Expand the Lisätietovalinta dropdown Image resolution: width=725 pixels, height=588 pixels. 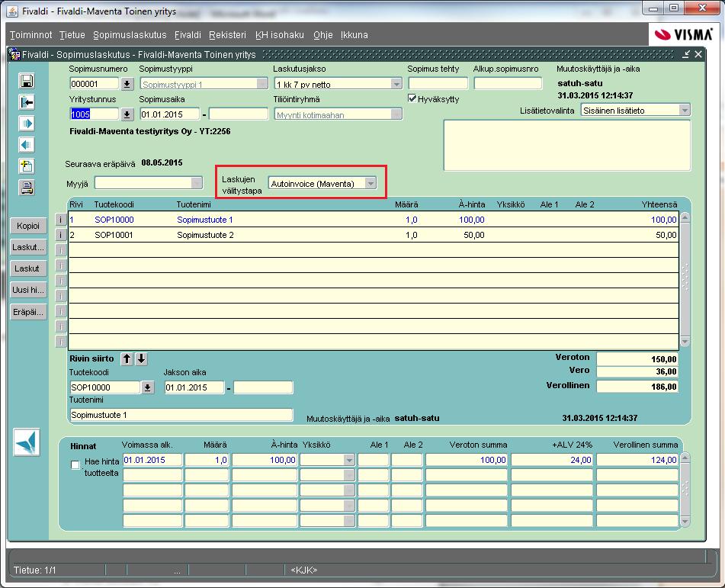pos(685,110)
